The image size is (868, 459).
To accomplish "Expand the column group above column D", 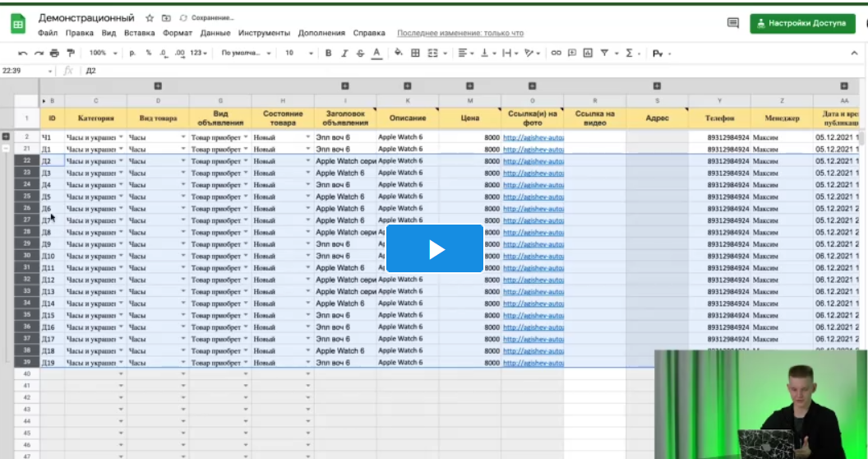I will click(x=158, y=86).
